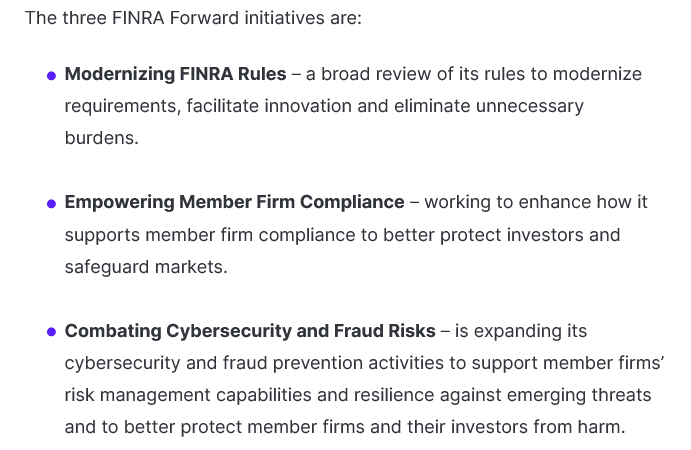The image size is (691, 450).
Task: Click the words 'eliminate unnecessary' in first bullet
Action: (x=489, y=106)
